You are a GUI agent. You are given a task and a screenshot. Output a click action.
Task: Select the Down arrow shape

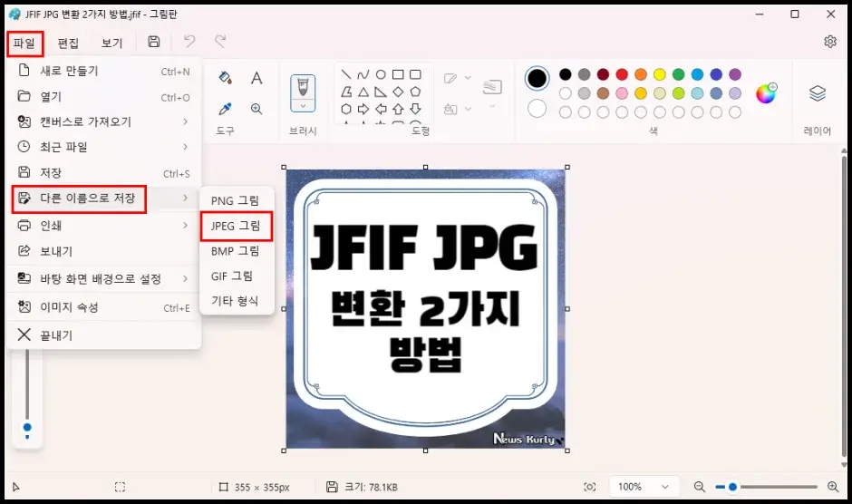(x=415, y=109)
